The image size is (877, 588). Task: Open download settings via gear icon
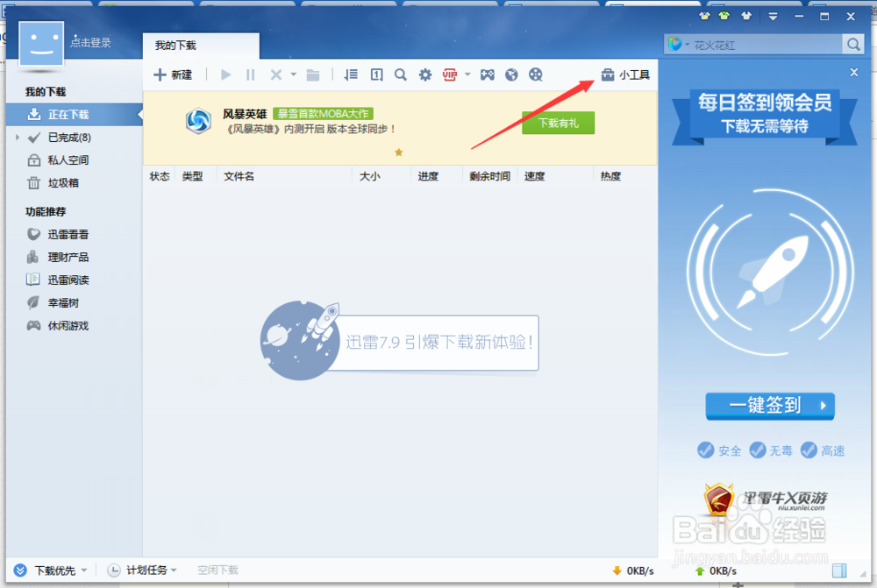425,75
